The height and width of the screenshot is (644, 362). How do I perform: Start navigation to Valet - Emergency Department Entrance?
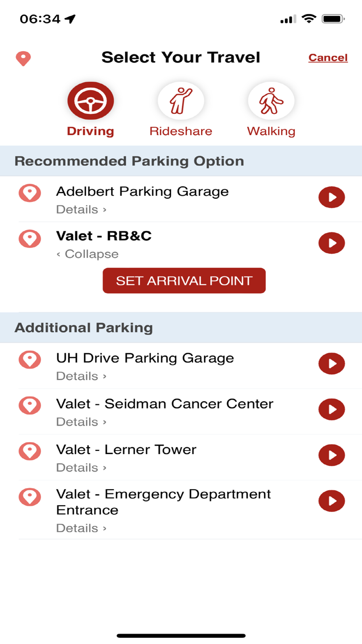331,501
